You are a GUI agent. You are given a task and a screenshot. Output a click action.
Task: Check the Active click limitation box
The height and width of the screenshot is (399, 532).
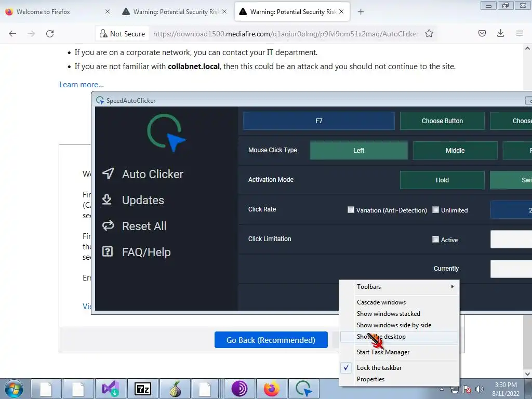[436, 239]
